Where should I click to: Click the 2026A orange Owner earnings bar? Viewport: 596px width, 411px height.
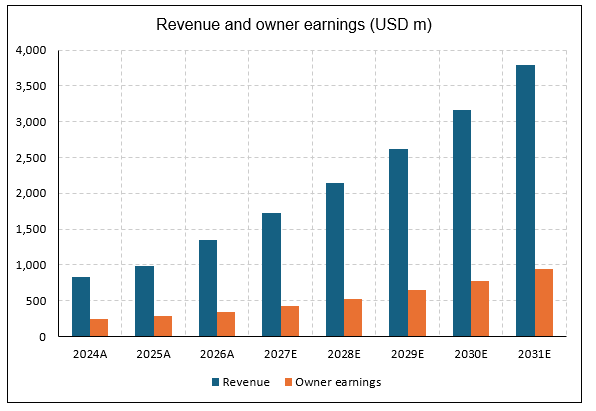pyautogui.click(x=226, y=324)
